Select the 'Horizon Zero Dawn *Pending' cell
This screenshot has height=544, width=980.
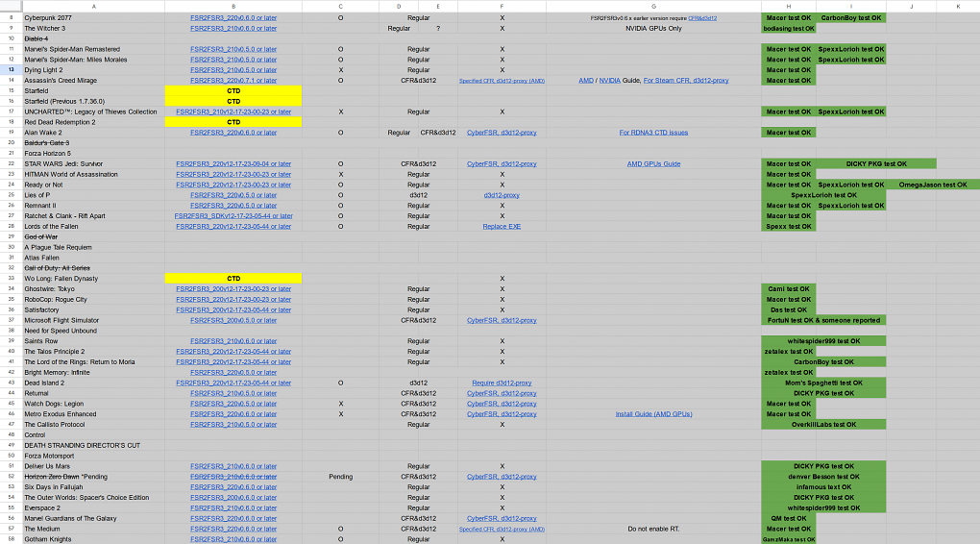[x=94, y=477]
